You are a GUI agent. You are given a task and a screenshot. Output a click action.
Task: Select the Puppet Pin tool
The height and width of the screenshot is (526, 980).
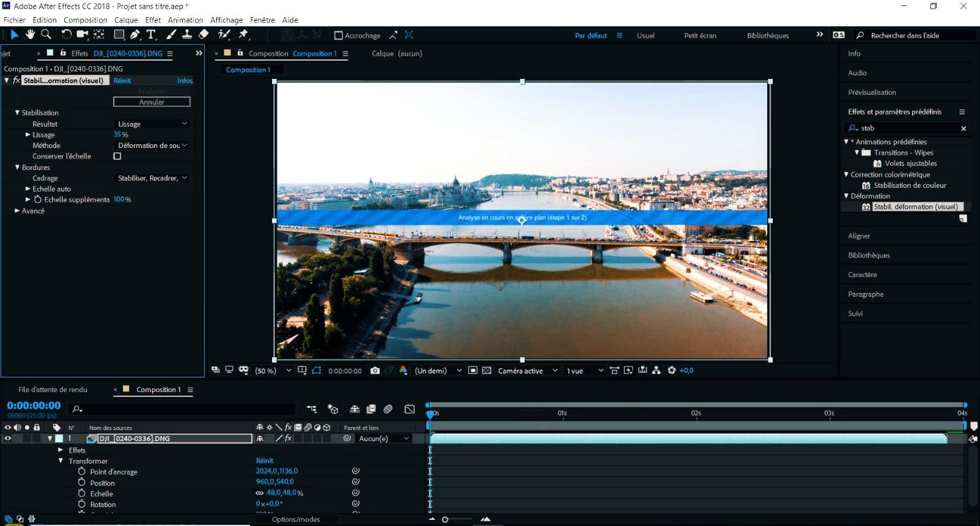coord(243,35)
